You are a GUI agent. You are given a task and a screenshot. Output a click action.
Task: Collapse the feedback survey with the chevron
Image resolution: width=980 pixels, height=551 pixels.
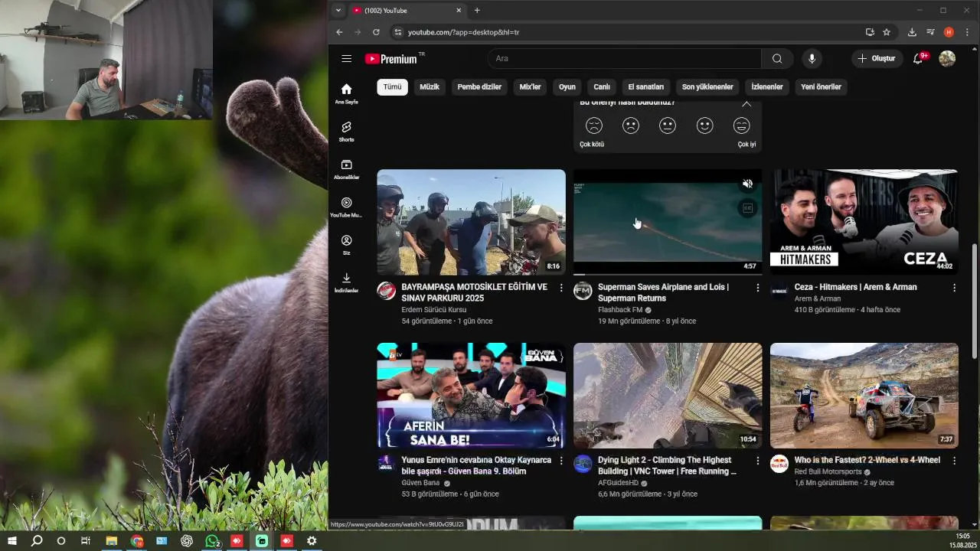click(x=746, y=104)
